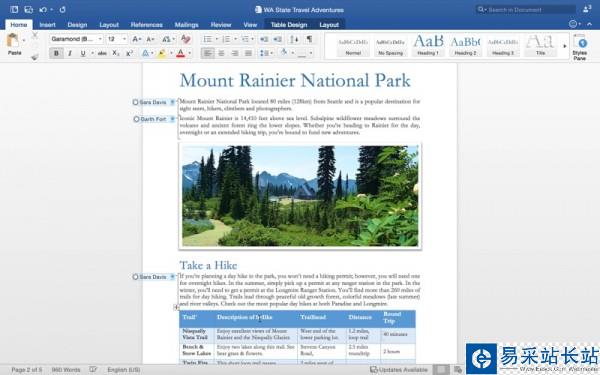Click the smiley feedback icon

tap(573, 24)
